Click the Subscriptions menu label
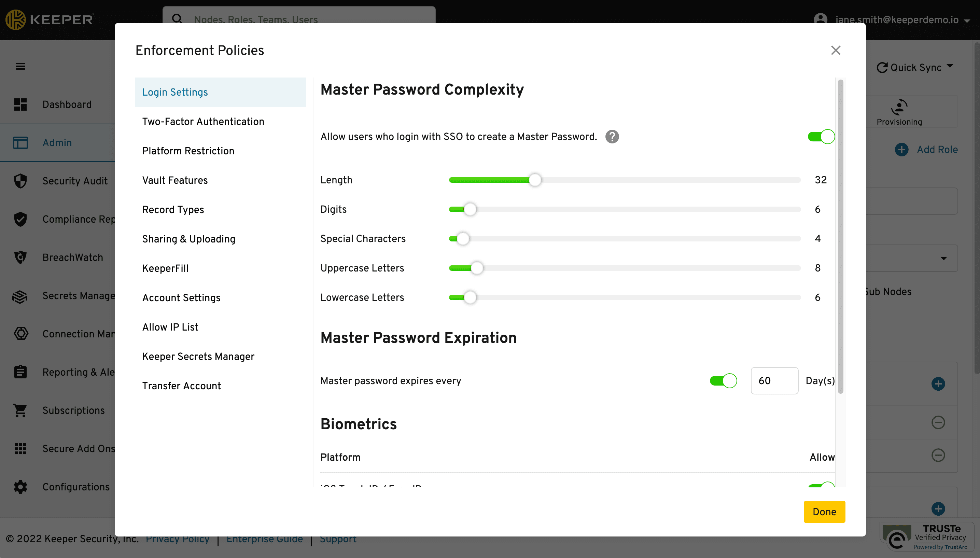The width and height of the screenshot is (980, 558). coord(73,410)
